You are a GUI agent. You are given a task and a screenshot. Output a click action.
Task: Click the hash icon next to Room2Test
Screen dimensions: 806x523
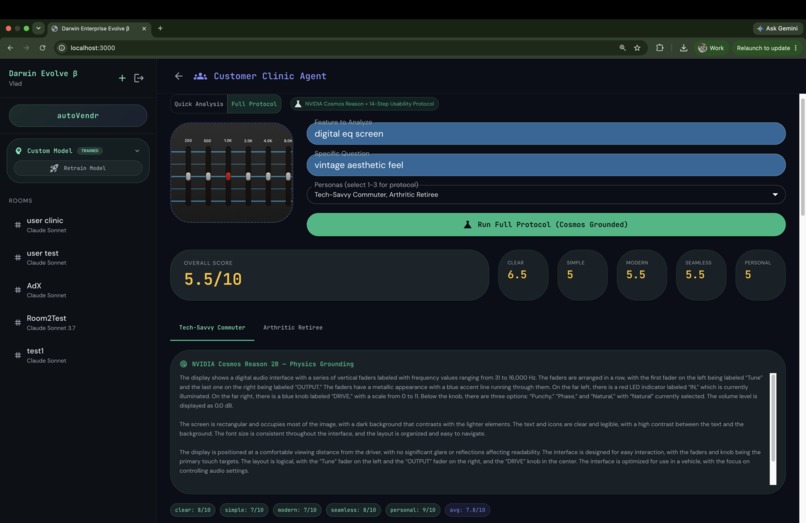(17, 322)
